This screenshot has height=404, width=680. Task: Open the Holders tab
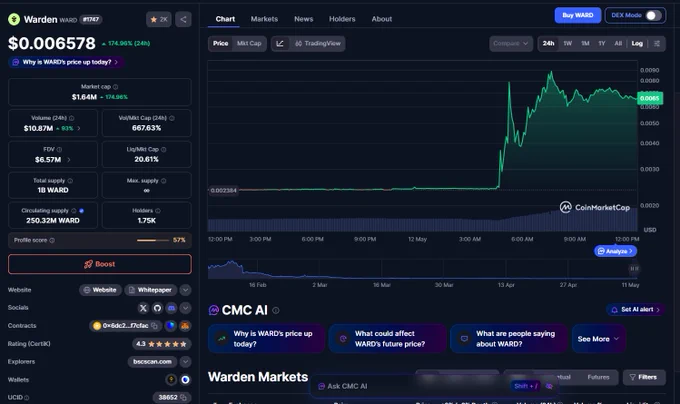point(342,19)
